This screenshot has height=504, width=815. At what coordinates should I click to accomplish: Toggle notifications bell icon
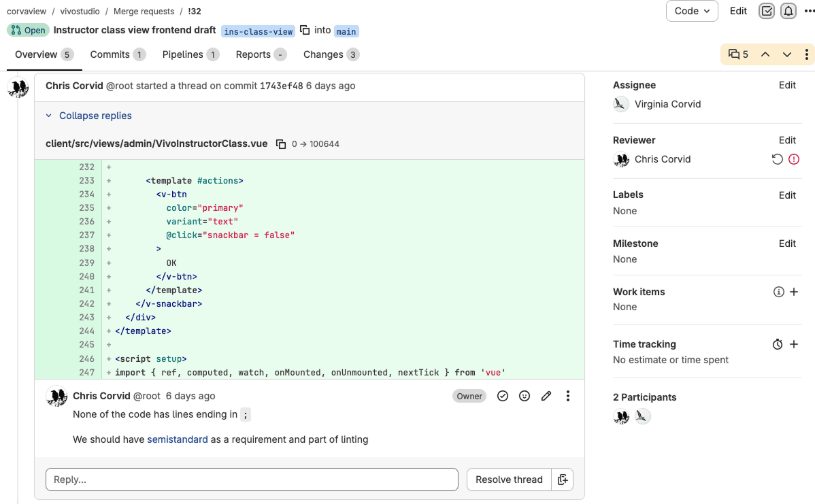(788, 11)
